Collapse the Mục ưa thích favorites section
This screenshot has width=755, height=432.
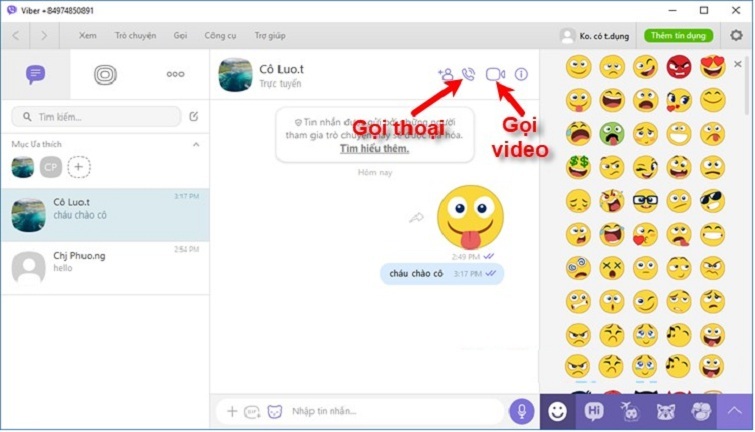point(196,144)
